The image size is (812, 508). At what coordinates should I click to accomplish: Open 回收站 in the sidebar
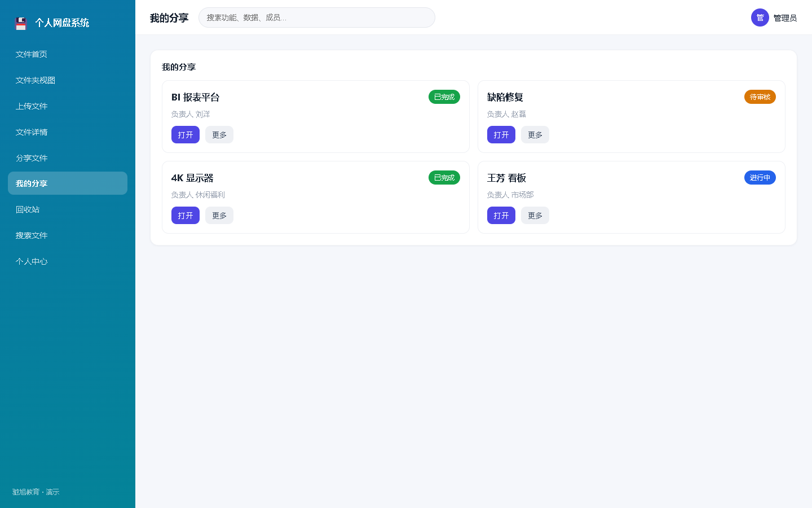click(68, 209)
